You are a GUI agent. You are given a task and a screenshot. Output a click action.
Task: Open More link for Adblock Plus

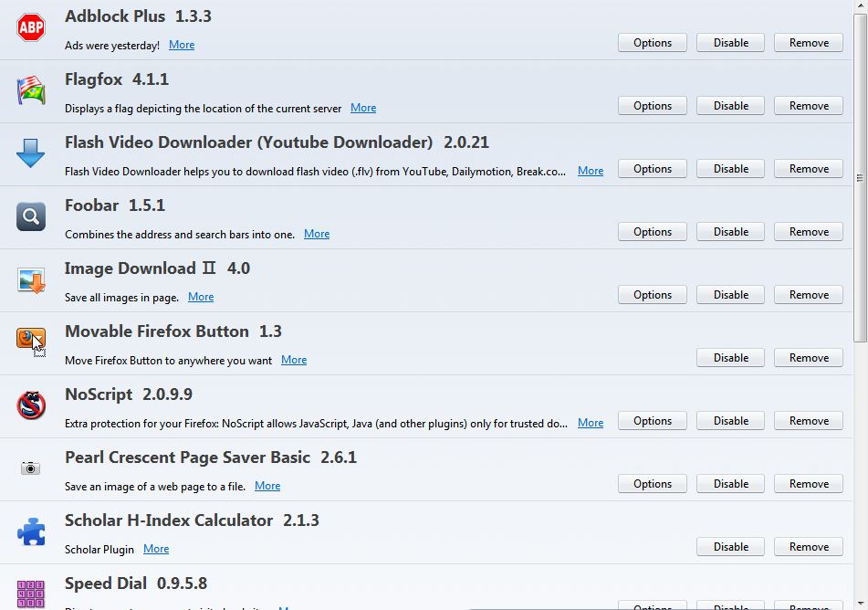(182, 45)
